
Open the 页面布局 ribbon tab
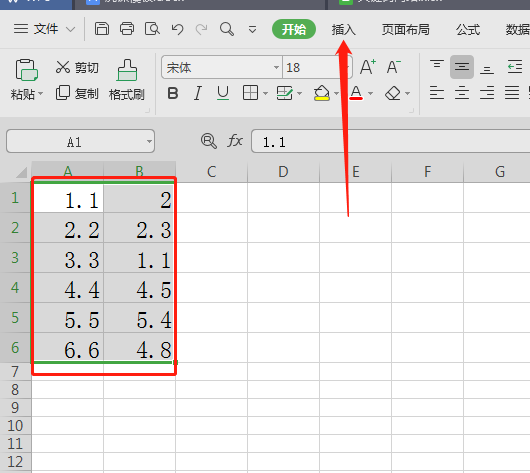click(406, 30)
